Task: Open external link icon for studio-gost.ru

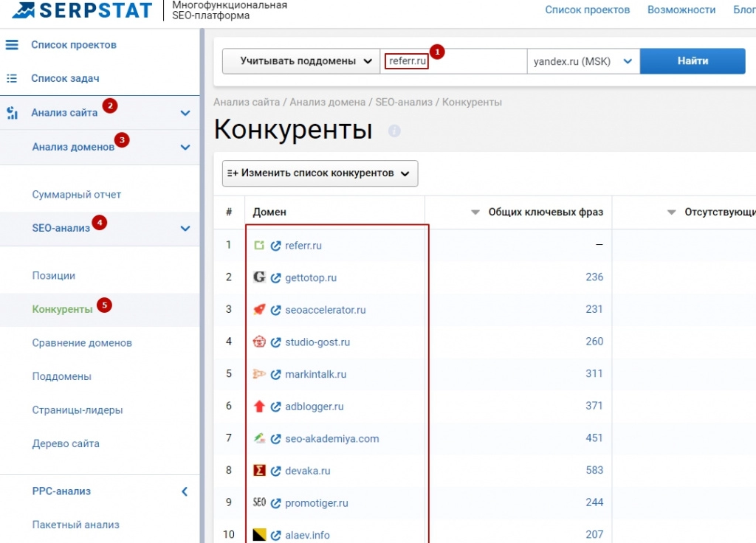Action: pyautogui.click(x=276, y=342)
